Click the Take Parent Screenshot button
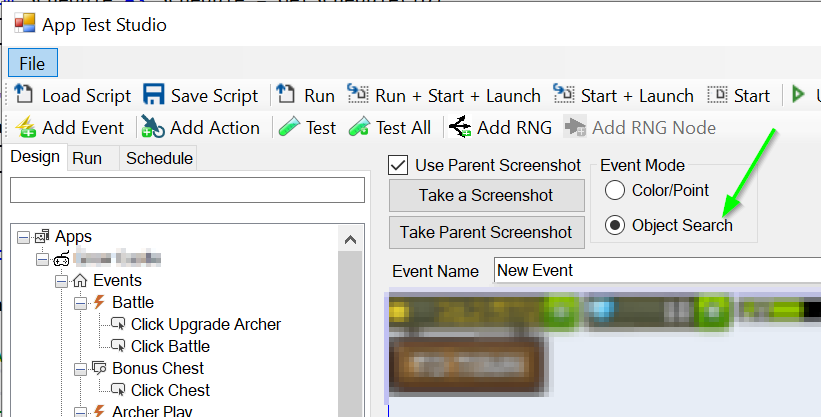The width and height of the screenshot is (821, 417). coord(486,232)
